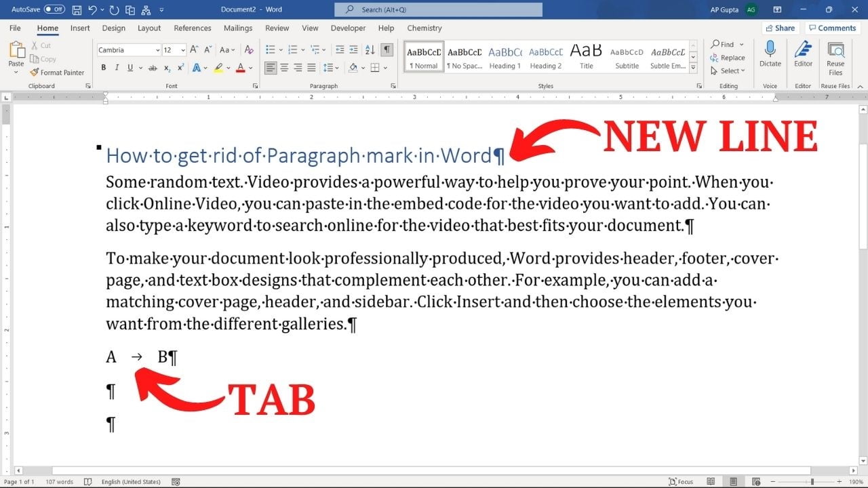Apply the Heading 1 style
This screenshot has height=488, width=868.
(x=505, y=57)
